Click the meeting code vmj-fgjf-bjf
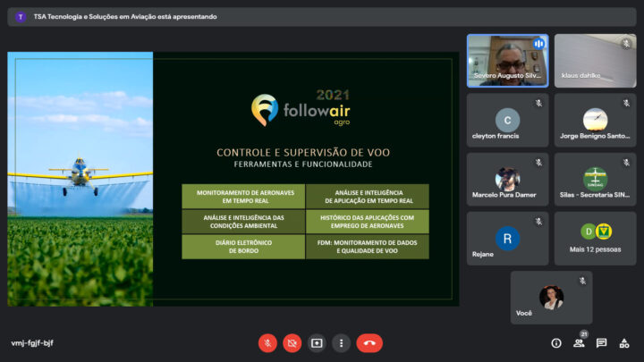Image resolution: width=644 pixels, height=362 pixels. point(32,343)
